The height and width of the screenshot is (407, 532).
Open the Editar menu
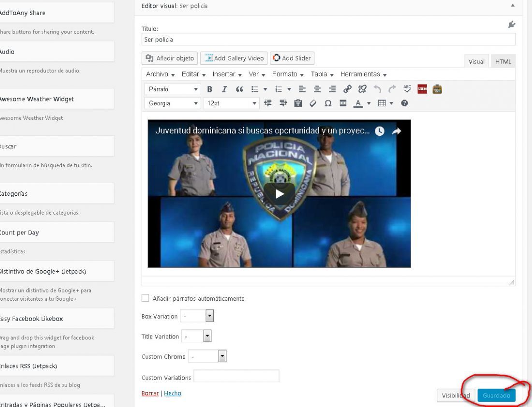pos(194,74)
